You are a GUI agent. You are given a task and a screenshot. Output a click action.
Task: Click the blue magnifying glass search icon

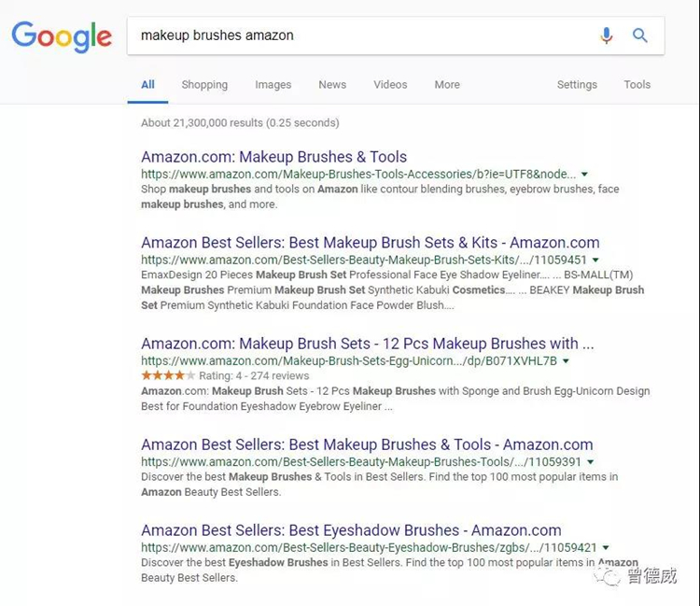(x=640, y=35)
